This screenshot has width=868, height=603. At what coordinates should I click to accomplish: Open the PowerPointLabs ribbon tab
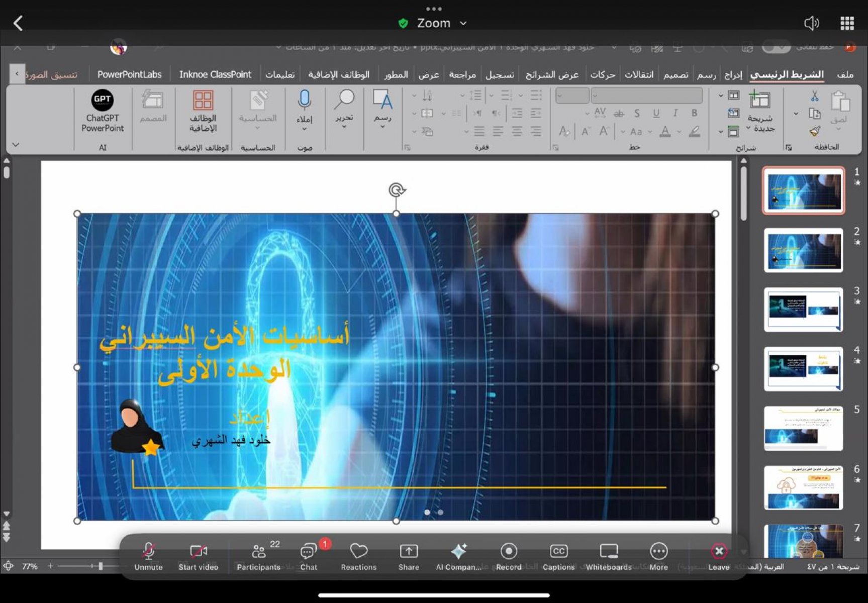coord(129,74)
